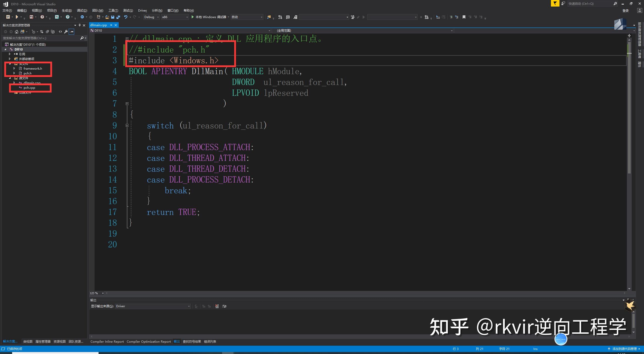The image size is (644, 354).
Task: Click the editor vertical scrollbar thumb
Action: (629, 108)
